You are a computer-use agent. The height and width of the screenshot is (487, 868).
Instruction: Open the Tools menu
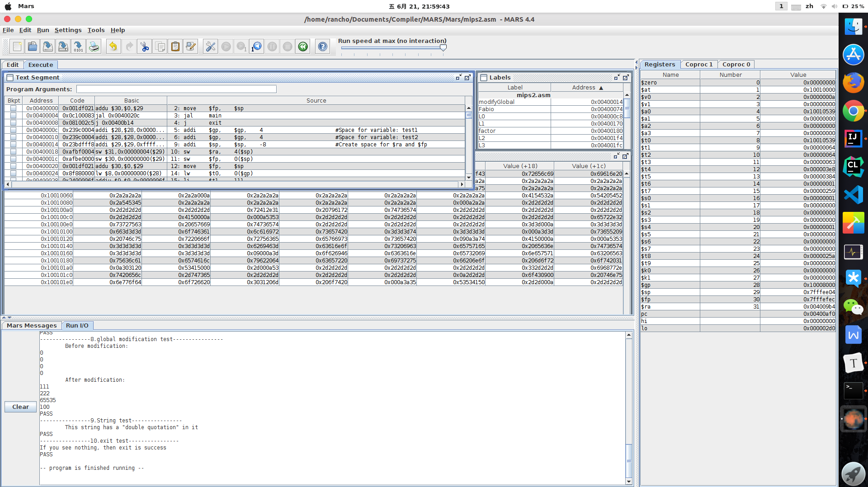tap(96, 30)
